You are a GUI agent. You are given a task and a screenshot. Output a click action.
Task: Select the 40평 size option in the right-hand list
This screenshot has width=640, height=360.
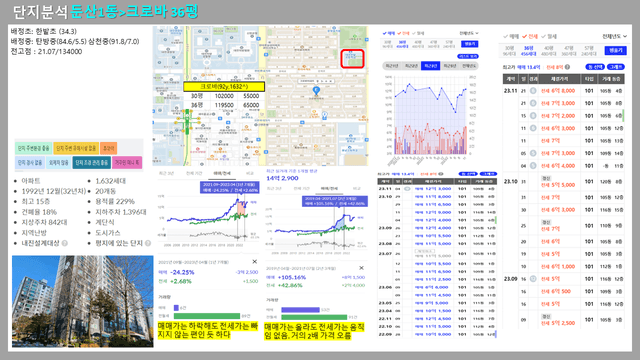[548, 51]
